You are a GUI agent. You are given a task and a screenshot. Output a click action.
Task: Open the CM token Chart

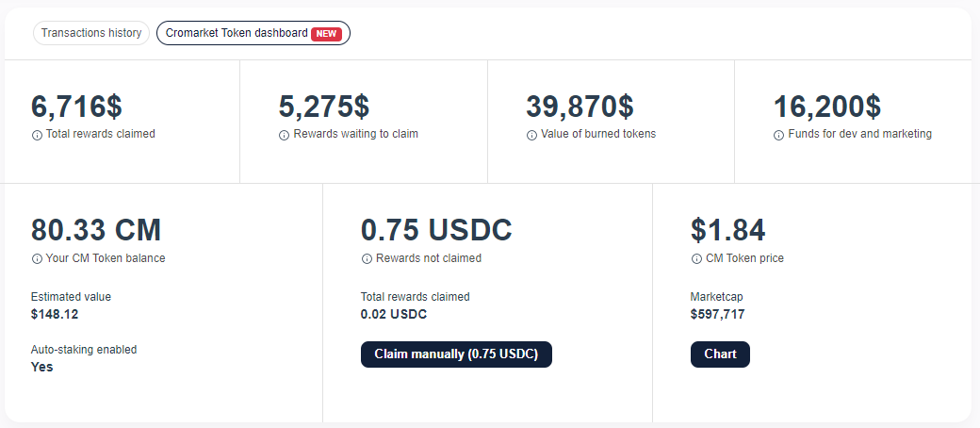[720, 354]
